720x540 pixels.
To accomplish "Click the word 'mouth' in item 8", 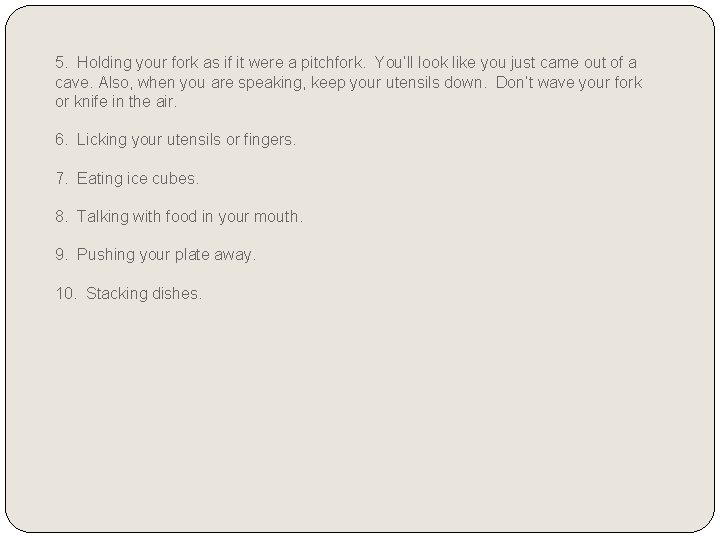I will pyautogui.click(x=278, y=216).
